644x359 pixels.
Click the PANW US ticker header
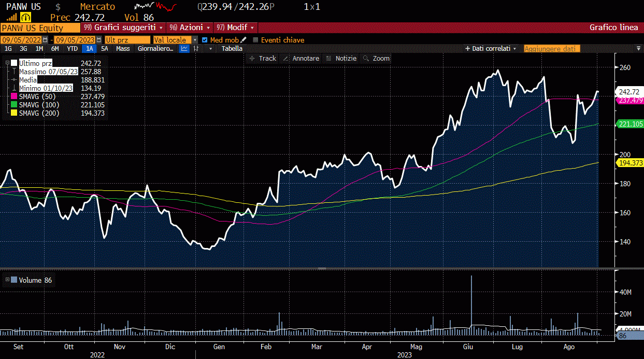(23, 7)
